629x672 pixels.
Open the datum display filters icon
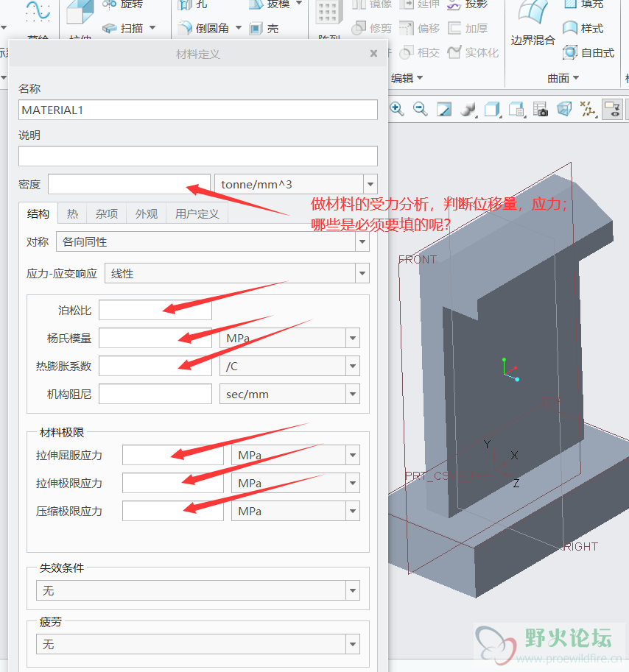[x=588, y=109]
